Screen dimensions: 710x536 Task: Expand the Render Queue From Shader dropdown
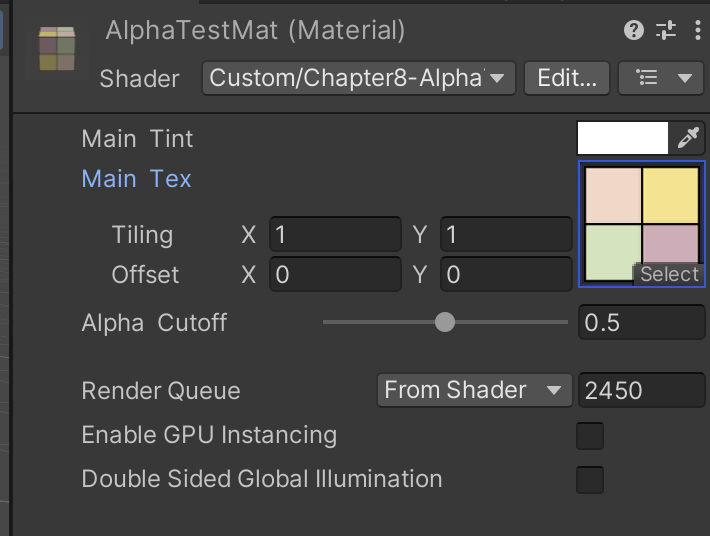(x=472, y=390)
